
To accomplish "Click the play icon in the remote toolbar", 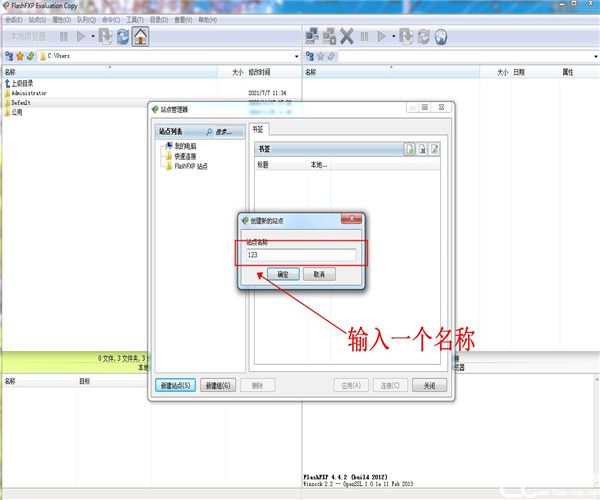I will (381, 37).
